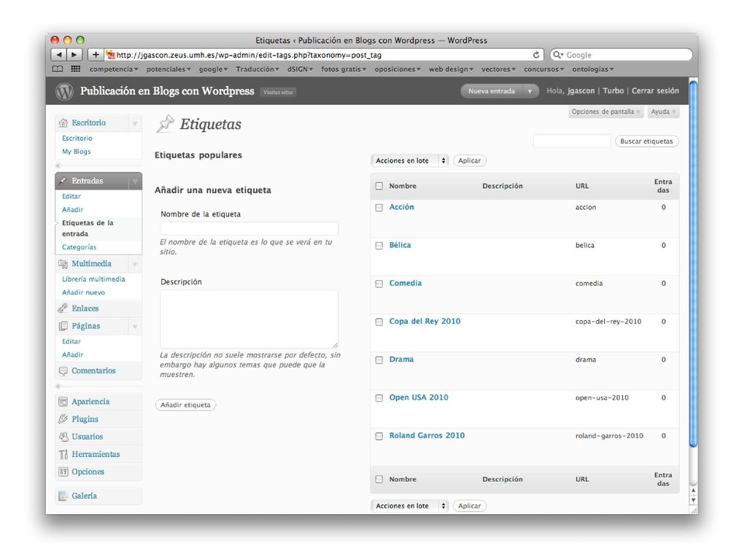Viewport: 747px width, 560px height.
Task: Collapse the Escritorio menu arrow
Action: pyautogui.click(x=135, y=123)
